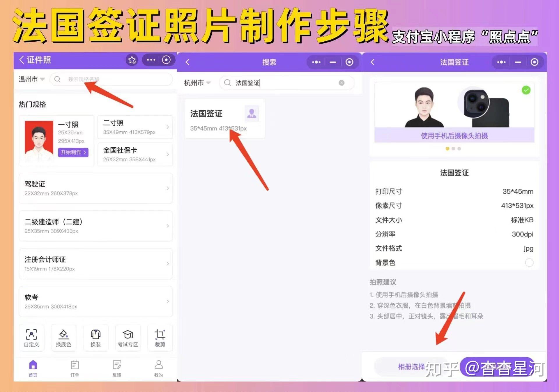Go back from 证件照 screen

[x=22, y=60]
